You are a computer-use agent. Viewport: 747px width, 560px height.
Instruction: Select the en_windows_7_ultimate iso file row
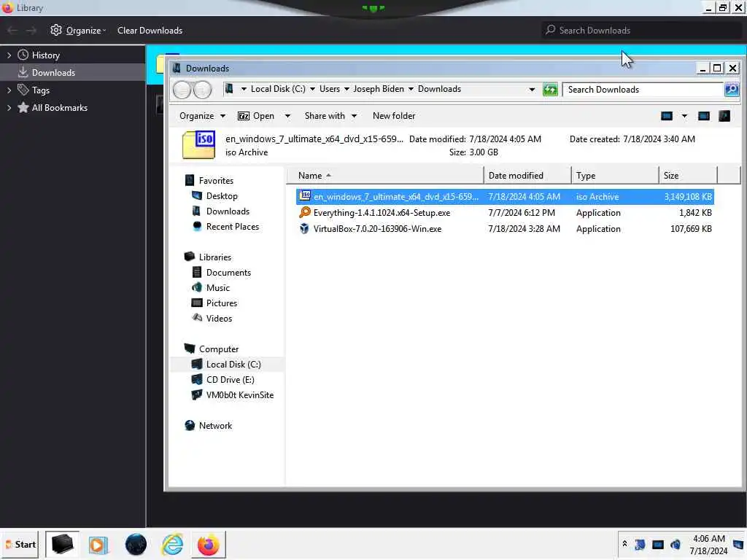(x=505, y=197)
